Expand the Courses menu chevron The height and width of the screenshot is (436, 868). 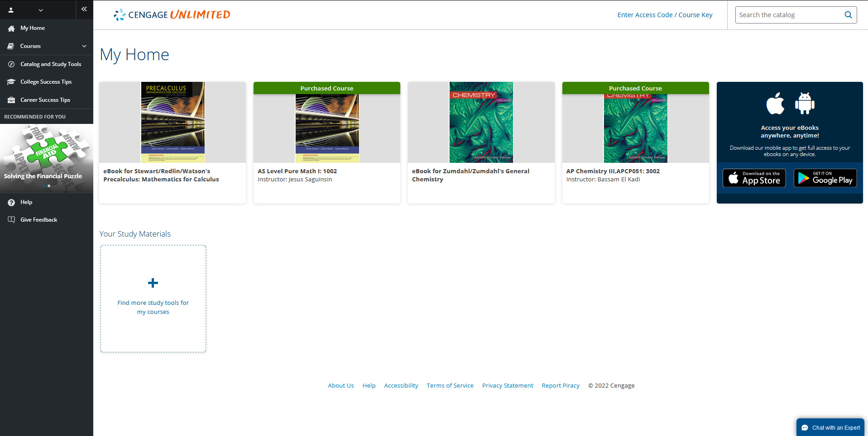pyautogui.click(x=84, y=46)
